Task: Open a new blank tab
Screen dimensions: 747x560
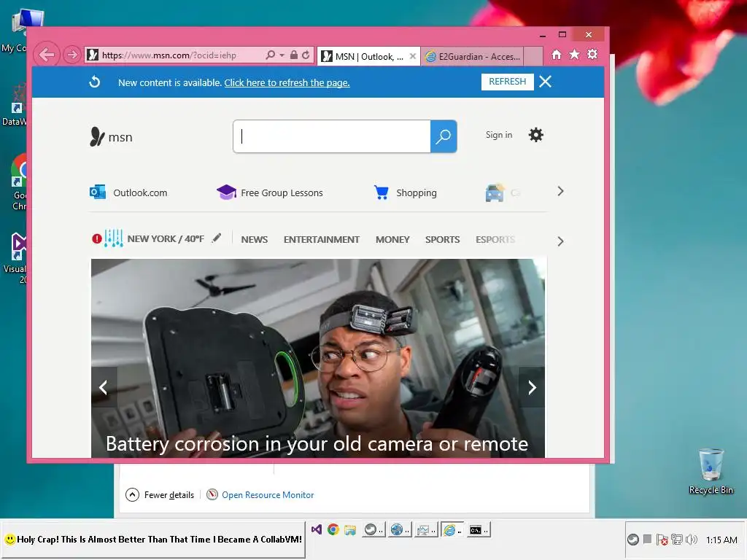Action: pos(533,57)
